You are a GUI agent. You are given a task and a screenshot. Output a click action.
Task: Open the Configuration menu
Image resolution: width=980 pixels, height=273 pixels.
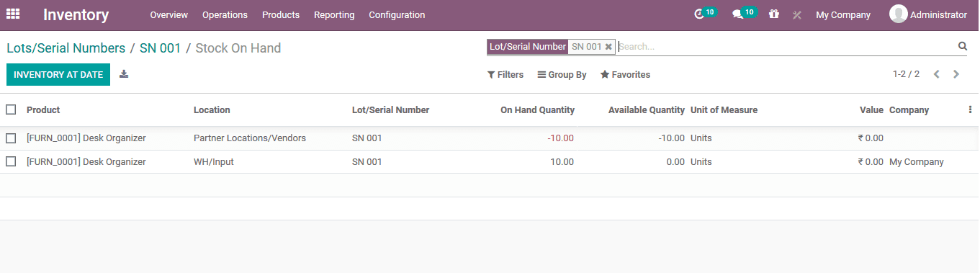pos(397,14)
